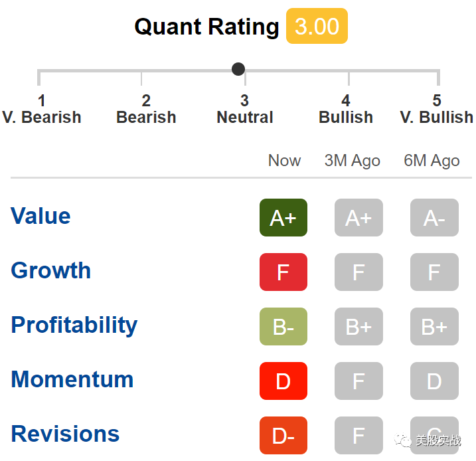The image size is (476, 461).
Task: Click the gray F Momentum grade 3M ago
Action: tap(358, 381)
